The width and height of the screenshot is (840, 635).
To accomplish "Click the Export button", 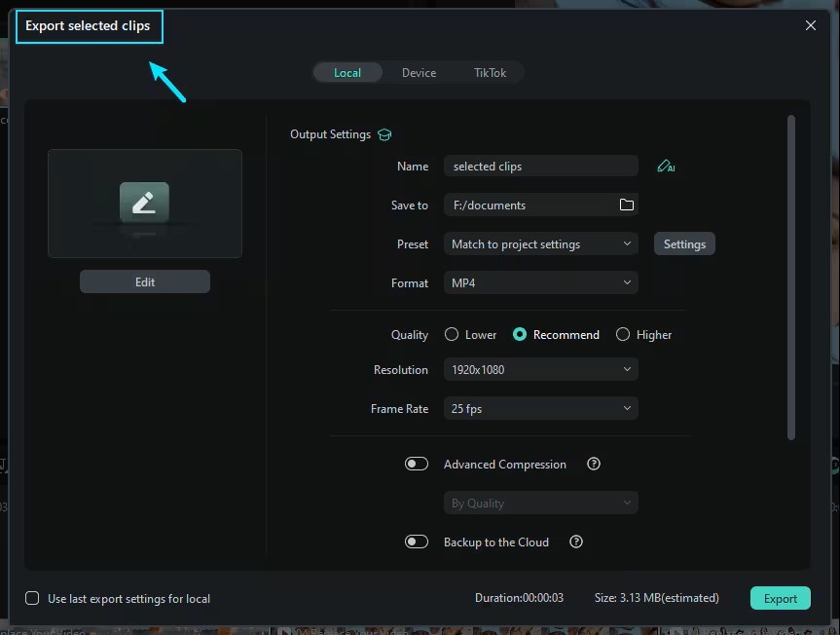I will pyautogui.click(x=780, y=597).
